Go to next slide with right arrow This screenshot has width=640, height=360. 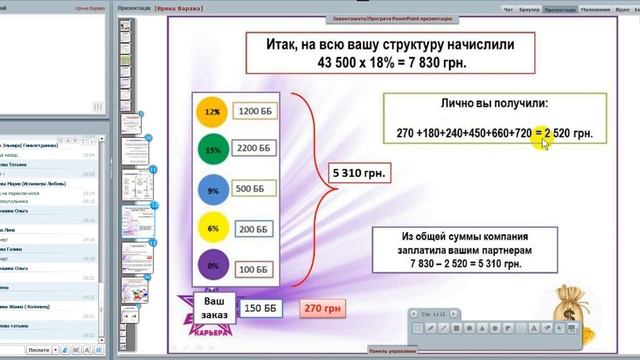coord(453,314)
